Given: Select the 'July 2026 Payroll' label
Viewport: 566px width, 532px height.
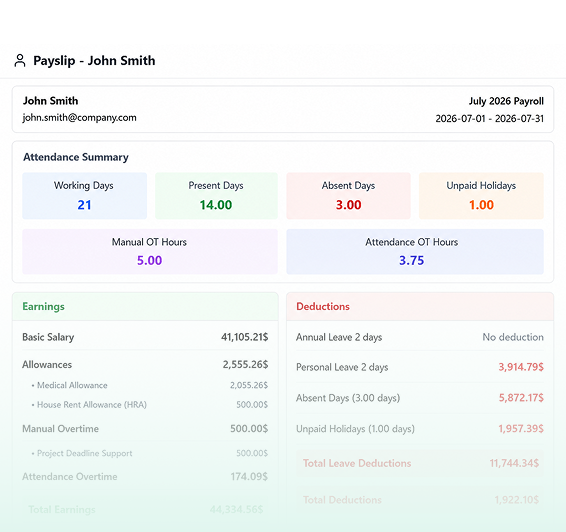Looking at the screenshot, I should (x=506, y=101).
